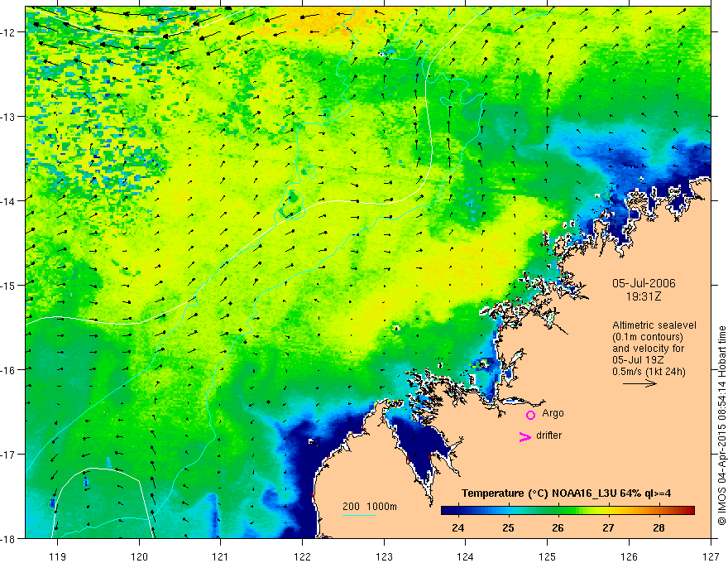
Task: Click the colorbar tick label 27
Action: (608, 527)
